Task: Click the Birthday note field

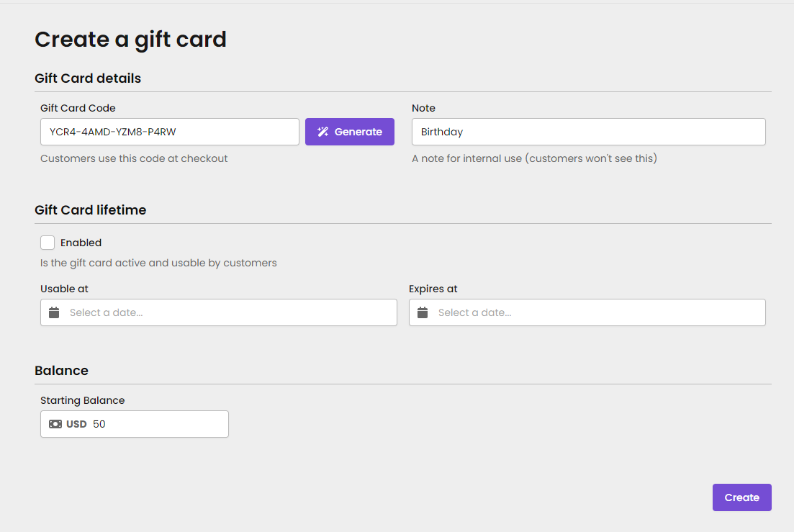Action: click(x=588, y=132)
